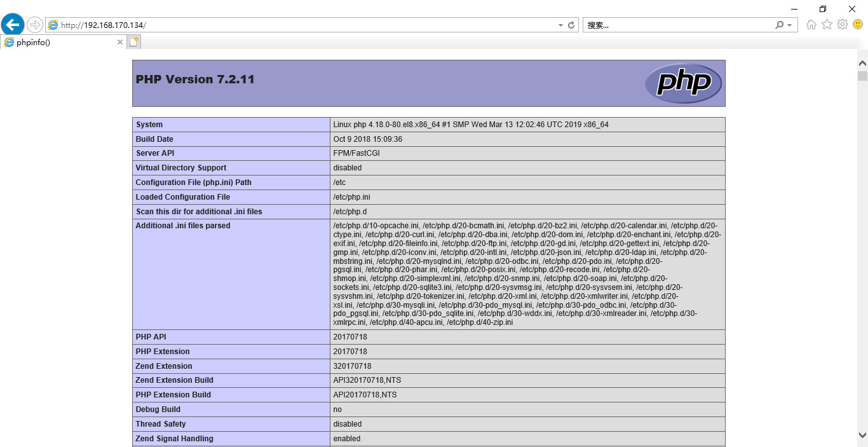Viewport: 868px width, 447px height.
Task: Minimize the browser window
Action: tap(794, 9)
